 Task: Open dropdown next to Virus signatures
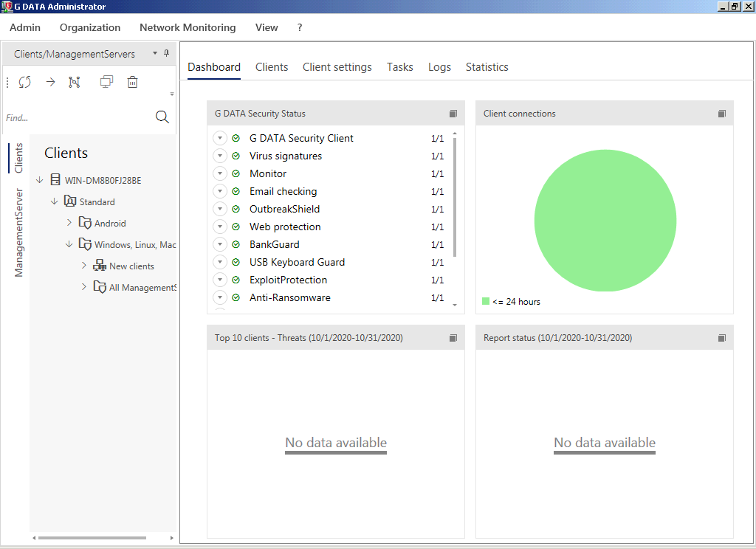[x=219, y=156]
